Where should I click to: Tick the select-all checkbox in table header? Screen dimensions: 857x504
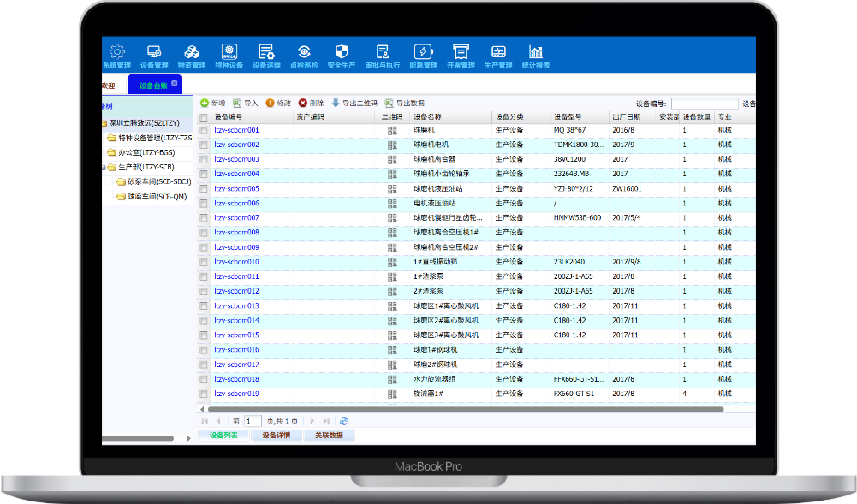(x=204, y=117)
